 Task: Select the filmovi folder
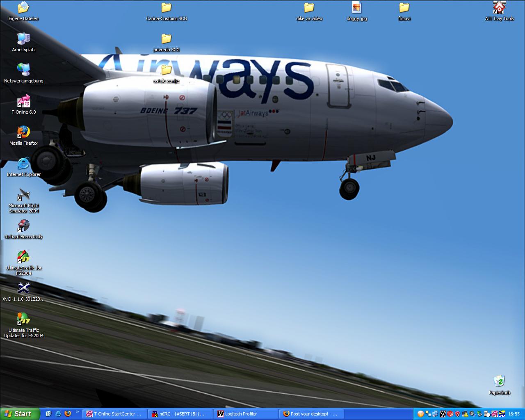pos(404,11)
